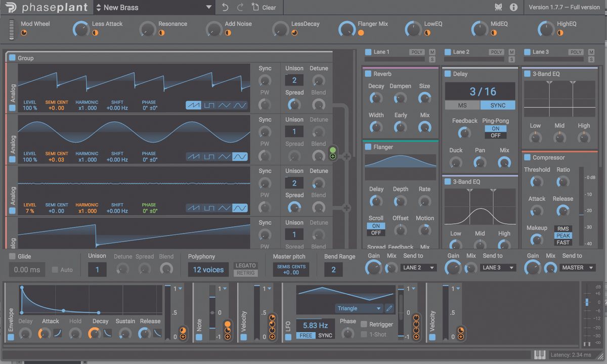The width and height of the screenshot is (607, 364).
Task: Click the phaseplant logo icon
Action: (x=11, y=8)
